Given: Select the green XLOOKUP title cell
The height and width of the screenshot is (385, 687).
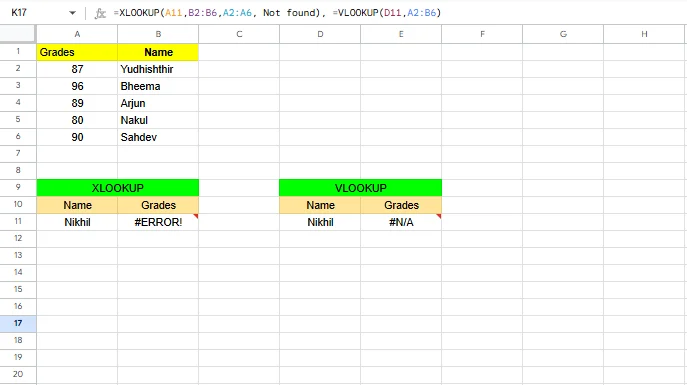Looking at the screenshot, I should (x=118, y=188).
